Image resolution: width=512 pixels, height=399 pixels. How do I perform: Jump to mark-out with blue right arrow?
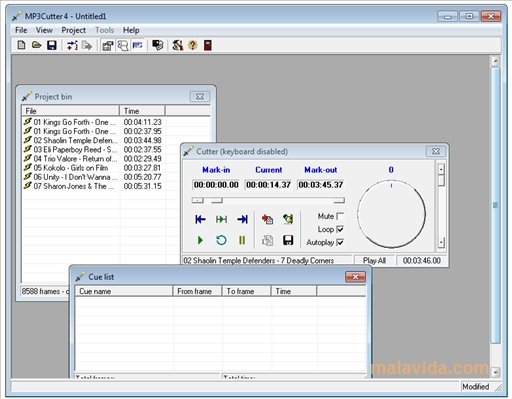(x=242, y=219)
